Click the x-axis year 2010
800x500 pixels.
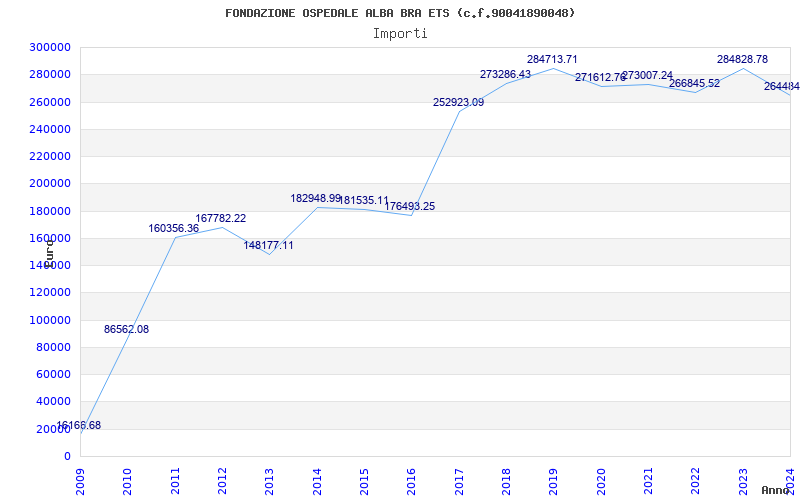(x=128, y=482)
